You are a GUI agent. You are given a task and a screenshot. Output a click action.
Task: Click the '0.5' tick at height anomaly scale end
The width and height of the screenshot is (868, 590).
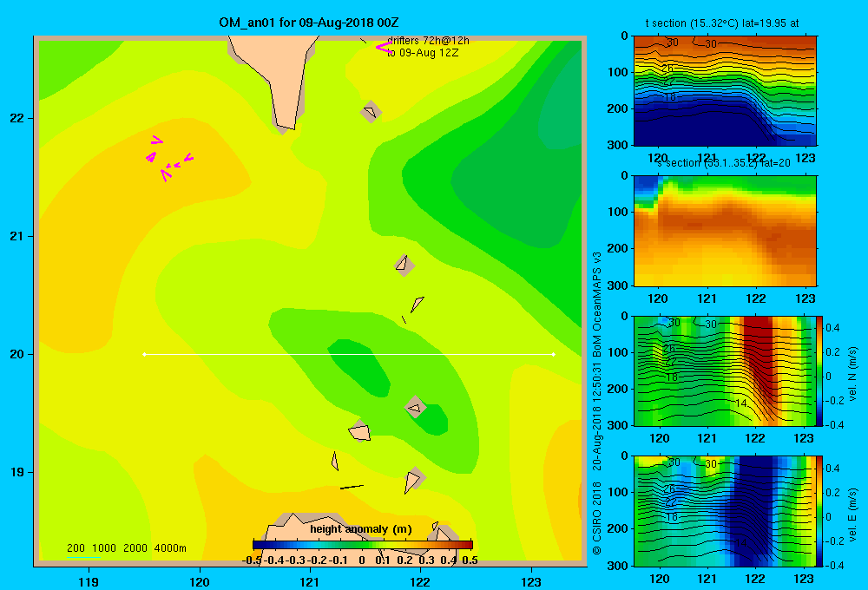(x=470, y=560)
